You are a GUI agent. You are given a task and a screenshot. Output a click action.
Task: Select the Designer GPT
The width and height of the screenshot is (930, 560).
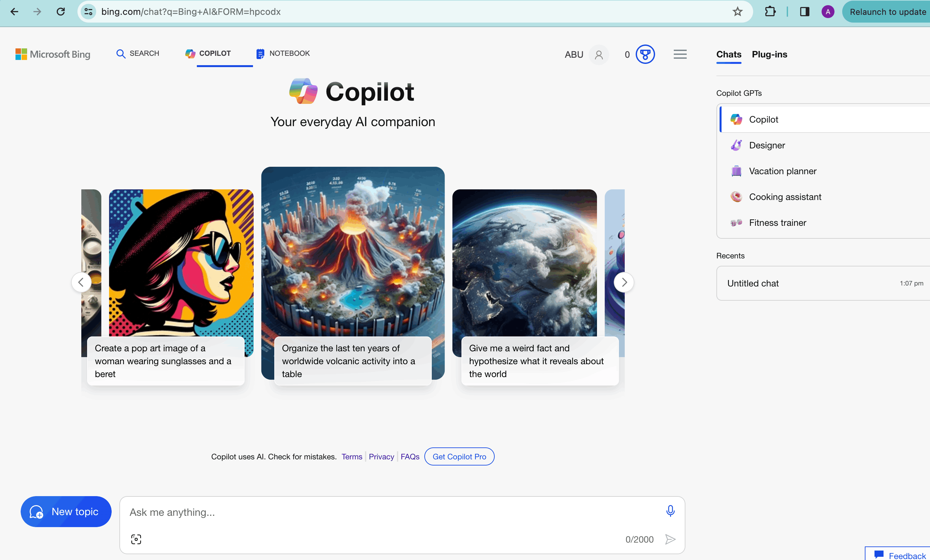click(x=767, y=145)
